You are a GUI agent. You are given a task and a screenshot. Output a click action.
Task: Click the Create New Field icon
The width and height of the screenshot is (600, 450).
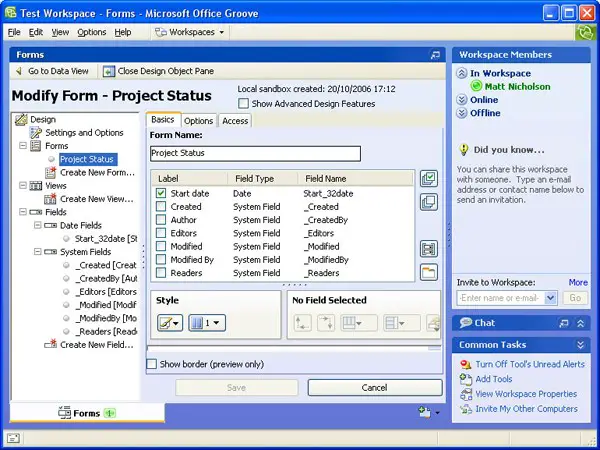coord(51,344)
